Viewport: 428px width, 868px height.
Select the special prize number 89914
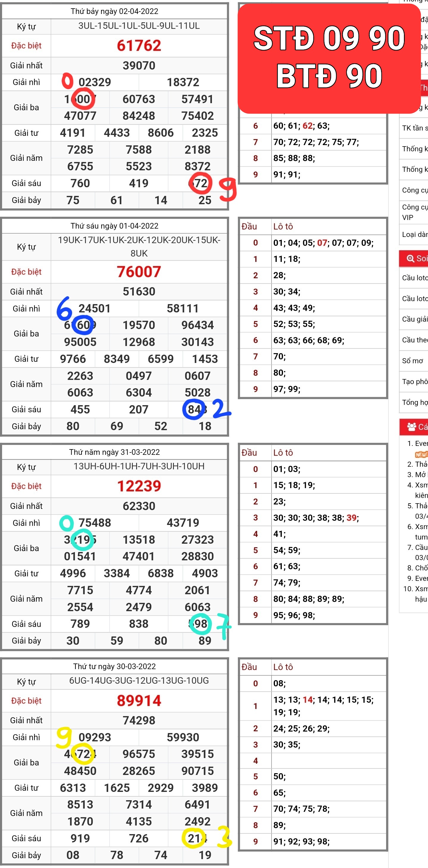coord(139,701)
